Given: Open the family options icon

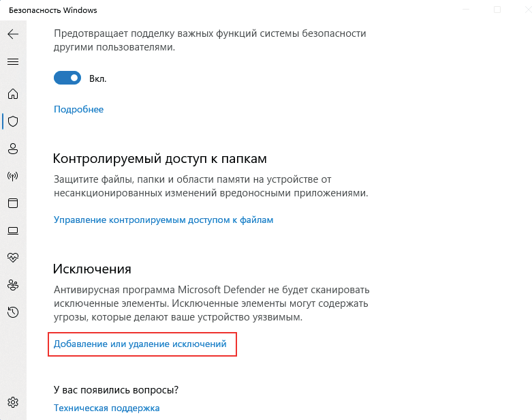Looking at the screenshot, I should (13, 285).
